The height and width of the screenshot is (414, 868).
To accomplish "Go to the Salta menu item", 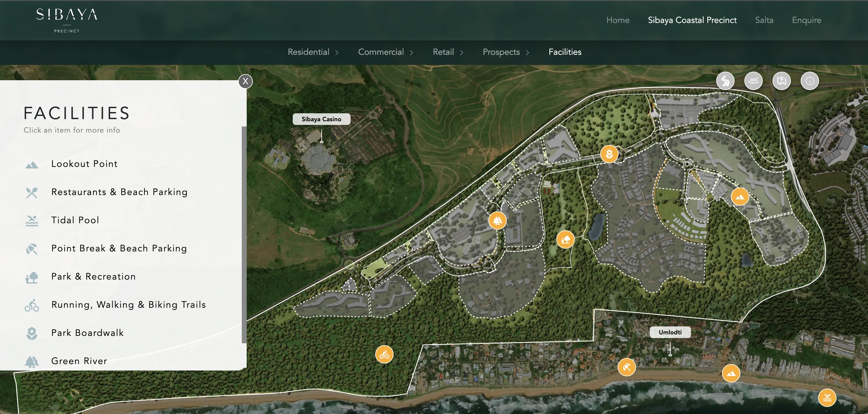I will pos(764,20).
